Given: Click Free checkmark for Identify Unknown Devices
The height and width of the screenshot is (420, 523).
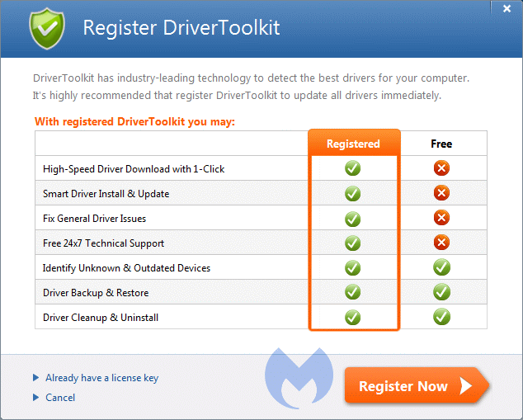Looking at the screenshot, I should pos(441,267).
